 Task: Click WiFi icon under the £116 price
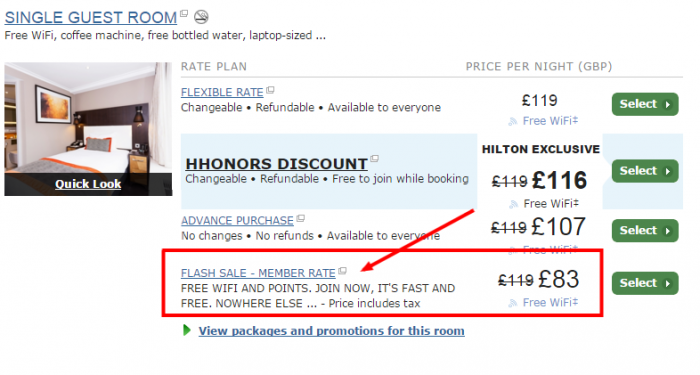(x=513, y=204)
